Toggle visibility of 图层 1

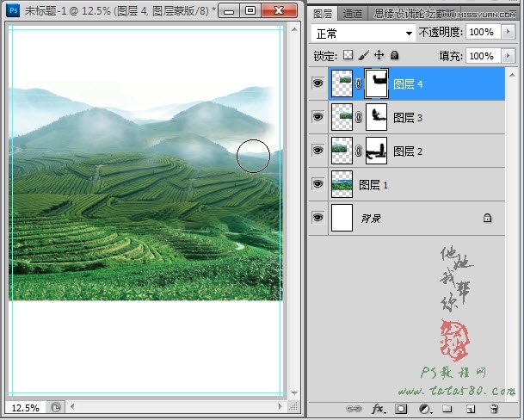click(317, 183)
